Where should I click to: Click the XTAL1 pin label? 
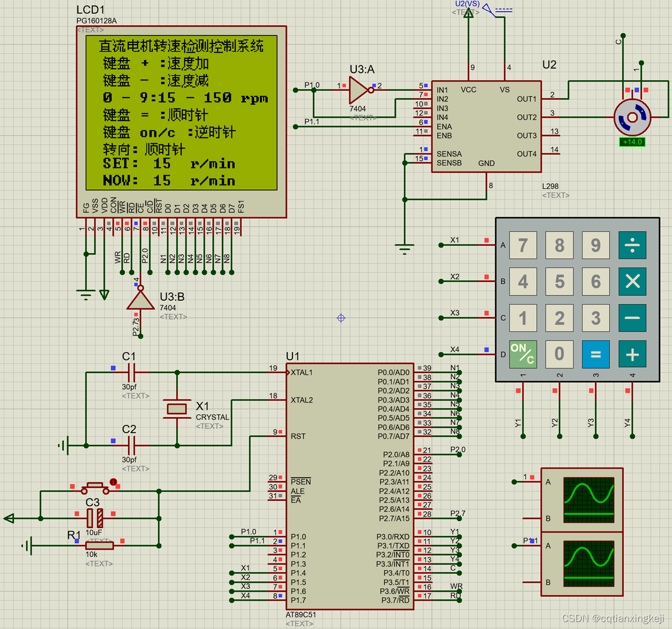[302, 373]
